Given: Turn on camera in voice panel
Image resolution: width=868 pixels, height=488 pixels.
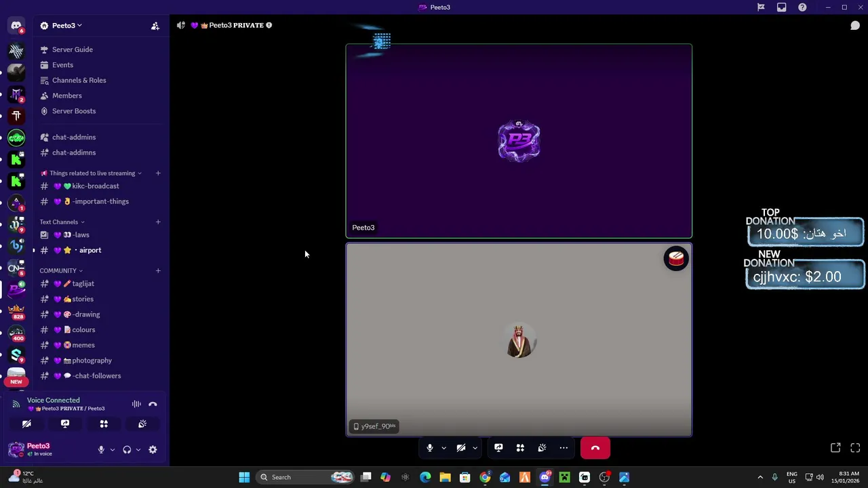Looking at the screenshot, I should tap(26, 424).
